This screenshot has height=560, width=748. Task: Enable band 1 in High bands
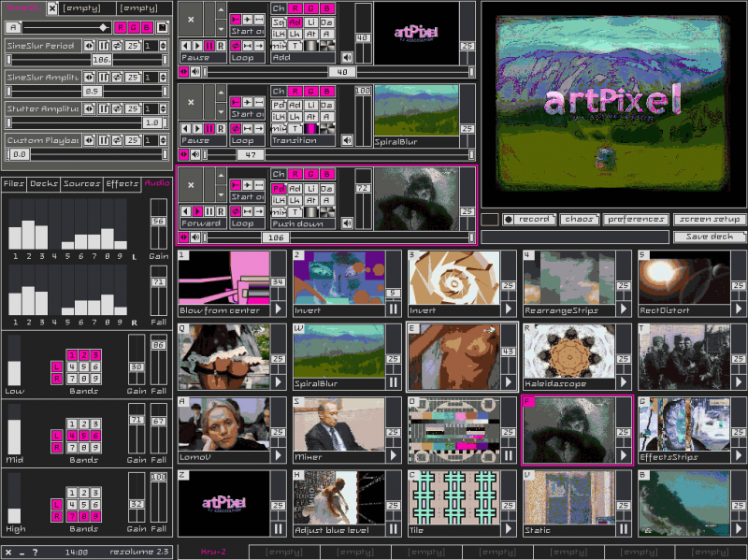click(x=72, y=493)
